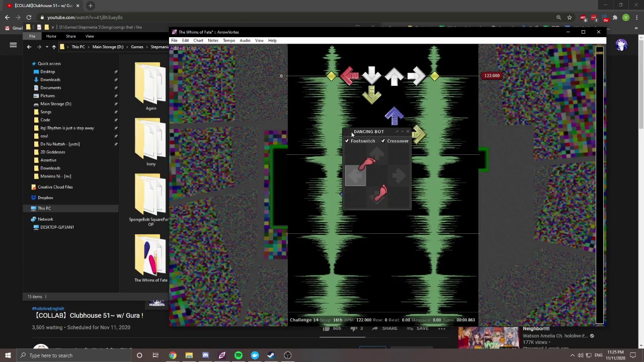Open ArrowVortex Audio menu
Viewport: 644px width, 362px height.
(245, 41)
